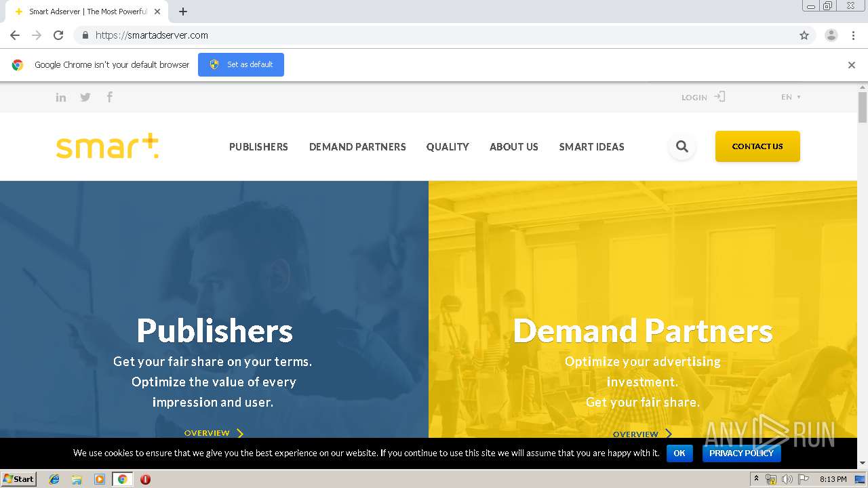Open the LinkedIn social icon
The height and width of the screenshot is (488, 868).
(x=61, y=97)
